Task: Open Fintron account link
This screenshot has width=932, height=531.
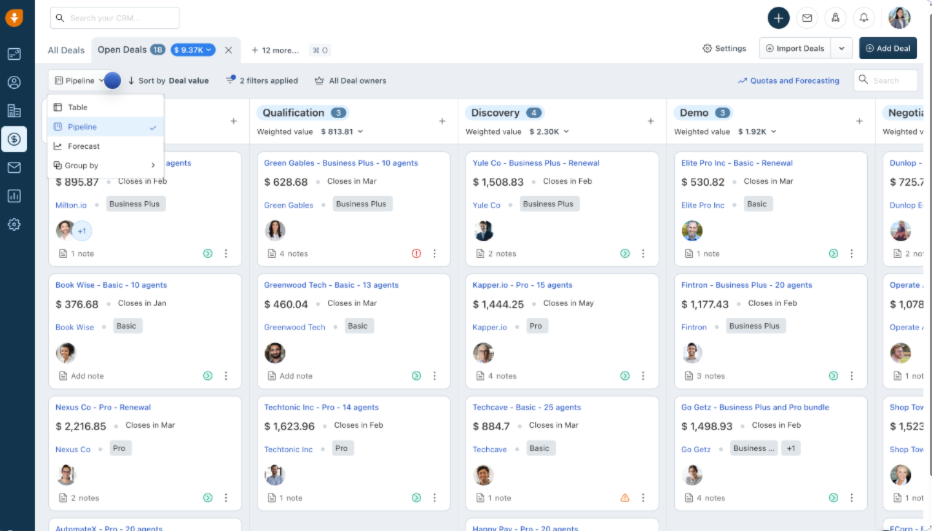Action: pyautogui.click(x=694, y=327)
